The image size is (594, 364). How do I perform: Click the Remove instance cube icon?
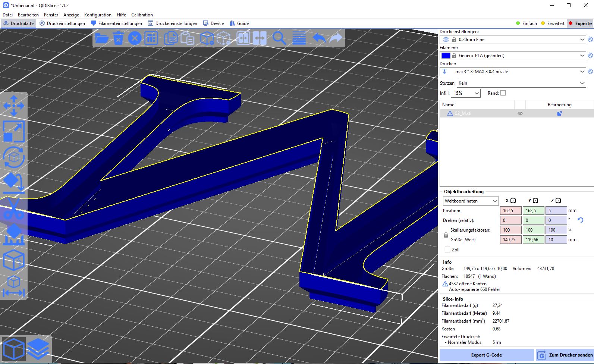pyautogui.click(x=223, y=38)
